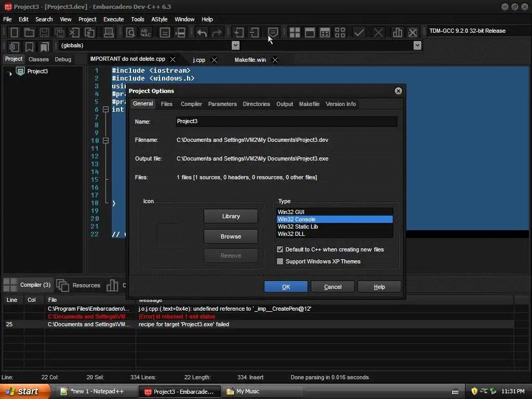This screenshot has width=532, height=399.
Task: Click the Toggle Bookmarks icon
Action: click(29, 47)
